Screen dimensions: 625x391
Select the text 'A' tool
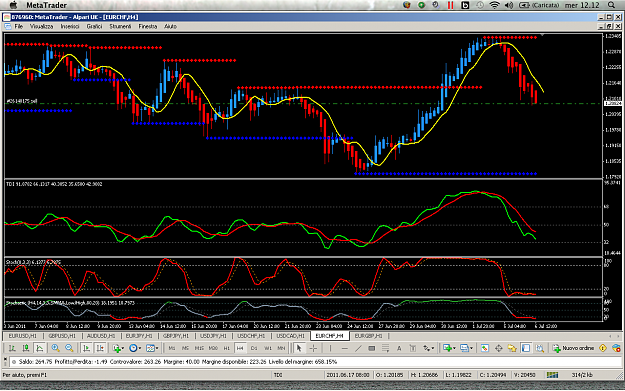click(x=399, y=348)
